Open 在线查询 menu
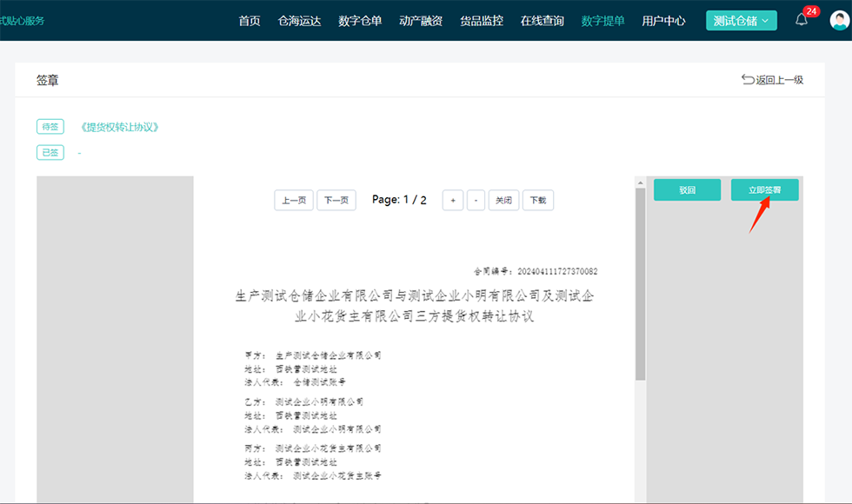 (542, 21)
